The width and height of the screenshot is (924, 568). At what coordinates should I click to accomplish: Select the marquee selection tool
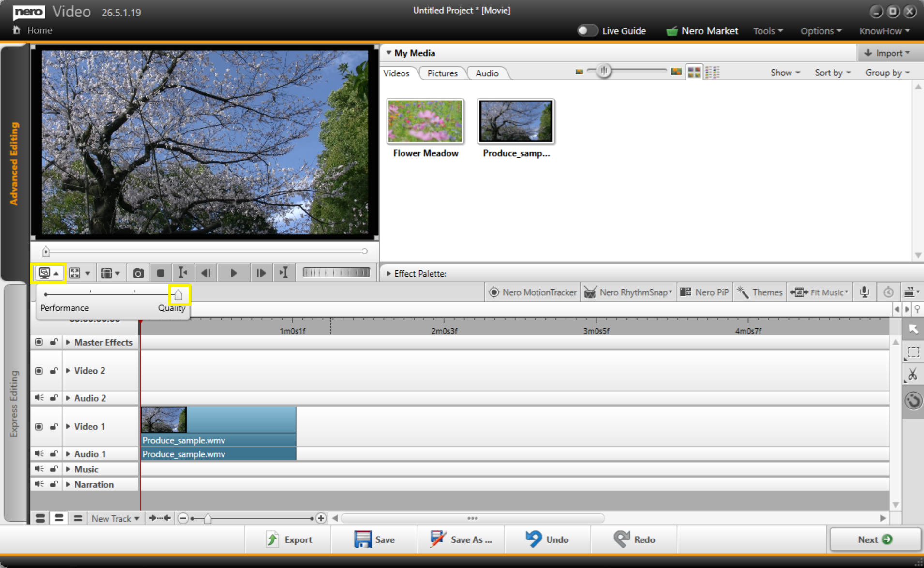pyautogui.click(x=913, y=352)
